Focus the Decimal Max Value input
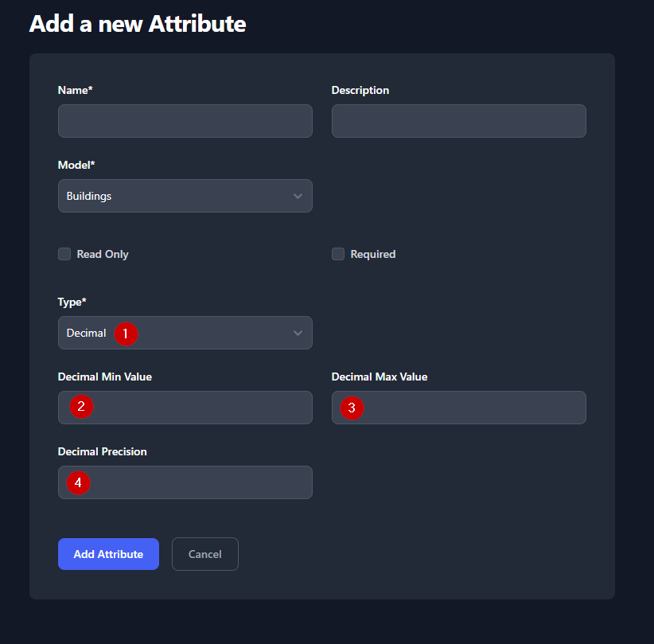Image resolution: width=654 pixels, height=644 pixels. (469, 408)
